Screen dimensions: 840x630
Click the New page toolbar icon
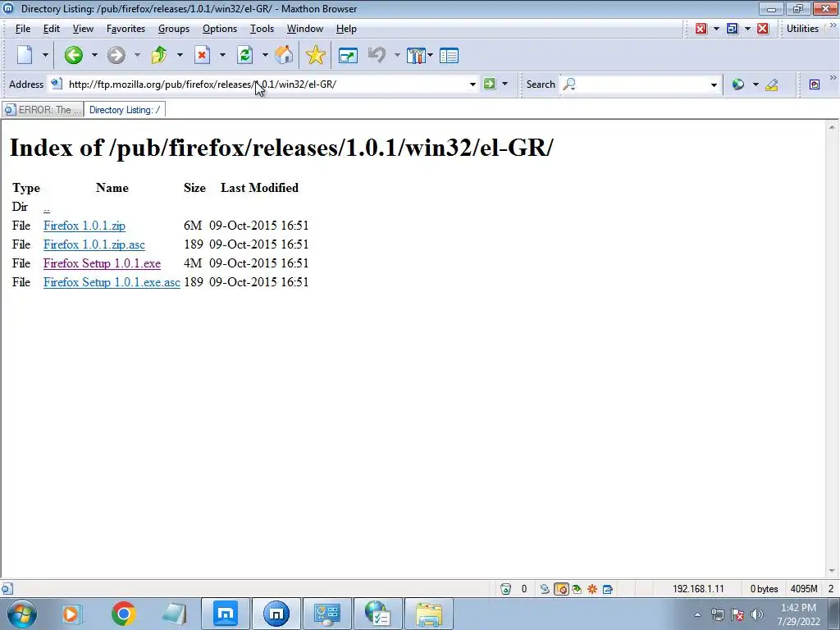coord(25,55)
